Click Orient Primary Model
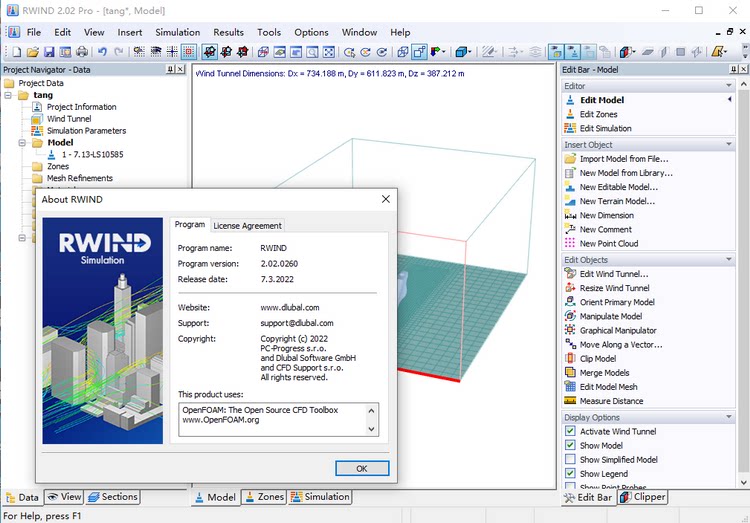 (617, 302)
